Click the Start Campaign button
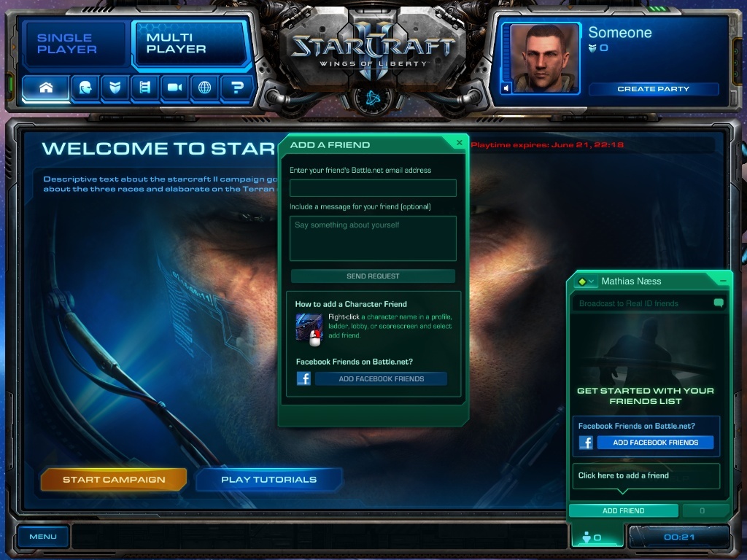The image size is (747, 560). coord(114,480)
